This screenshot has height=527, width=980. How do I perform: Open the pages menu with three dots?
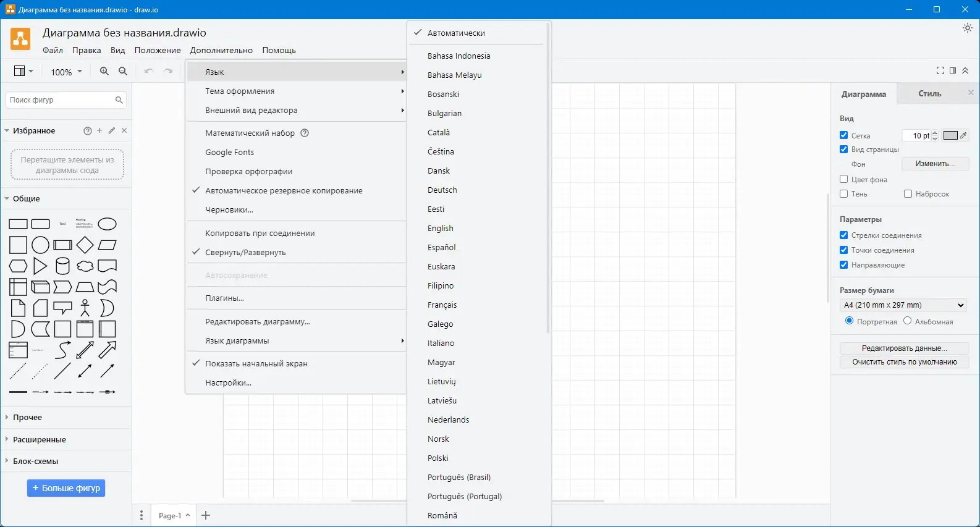click(142, 515)
